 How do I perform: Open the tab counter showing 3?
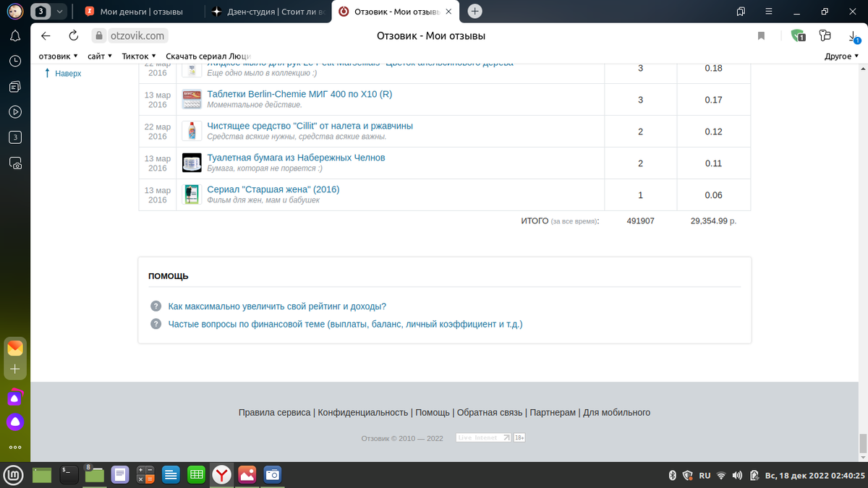(41, 12)
